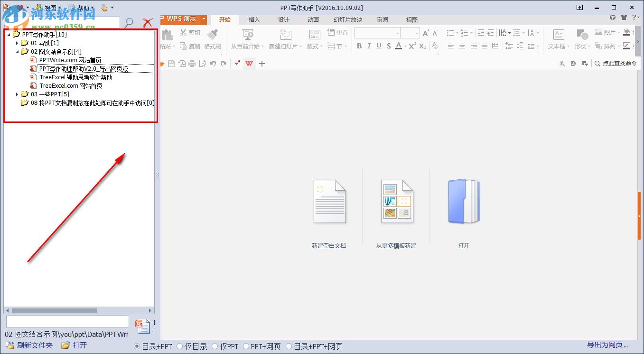The width and height of the screenshot is (644, 354).
Task: Switch to the 视图 ribbon tab
Action: point(412,19)
